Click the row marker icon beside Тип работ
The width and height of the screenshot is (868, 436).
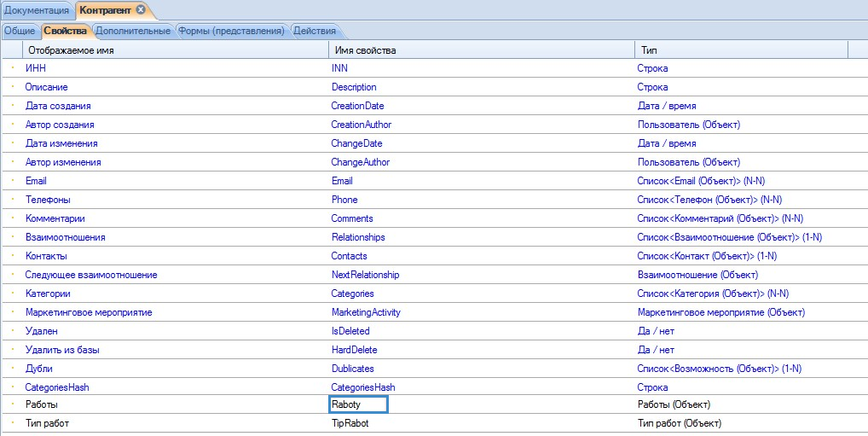point(13,423)
